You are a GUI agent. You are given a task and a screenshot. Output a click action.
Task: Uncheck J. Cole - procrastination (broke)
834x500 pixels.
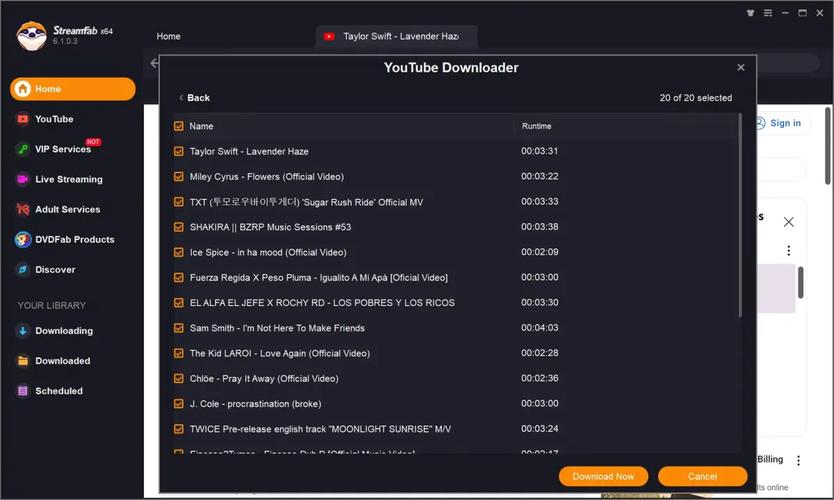(x=179, y=404)
